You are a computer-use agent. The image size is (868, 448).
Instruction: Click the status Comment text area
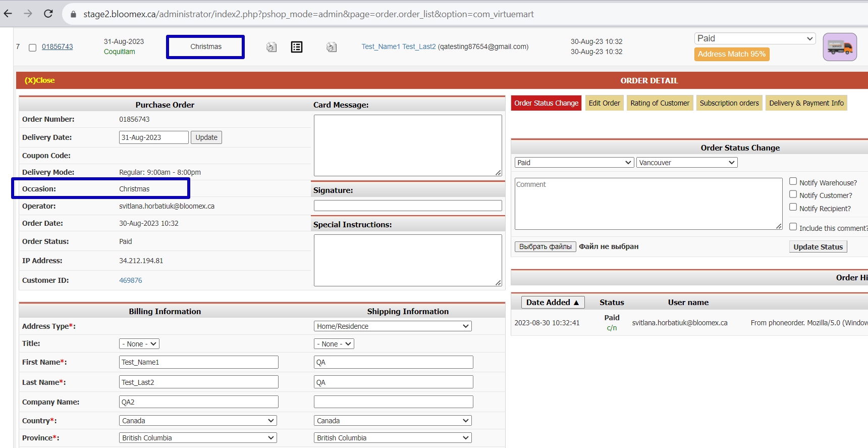click(648, 204)
